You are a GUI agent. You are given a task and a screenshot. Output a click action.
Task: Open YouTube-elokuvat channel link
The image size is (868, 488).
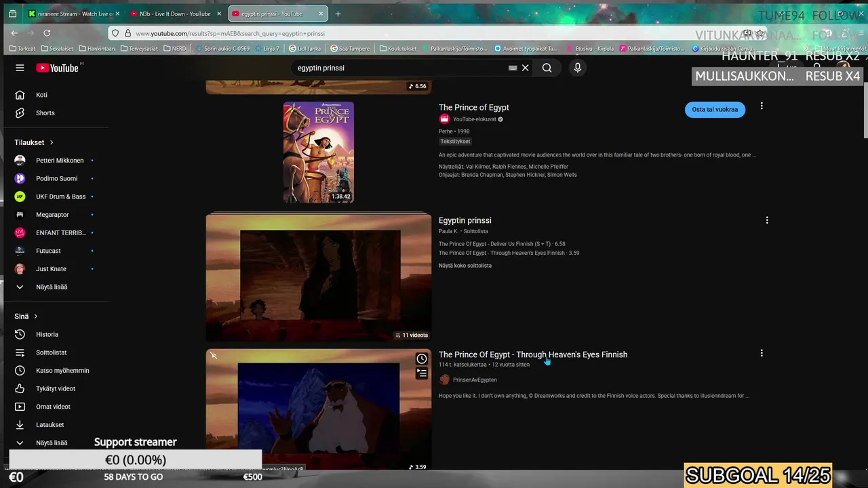click(474, 119)
